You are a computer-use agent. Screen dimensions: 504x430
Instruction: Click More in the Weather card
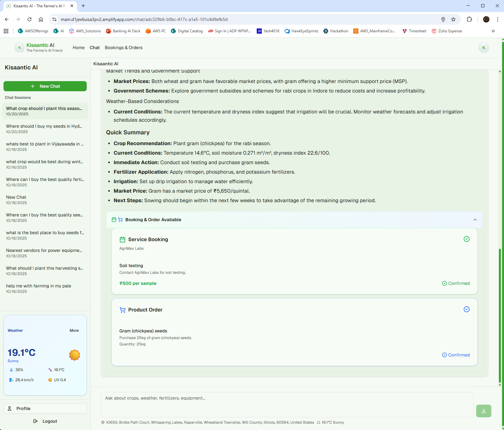click(x=74, y=331)
